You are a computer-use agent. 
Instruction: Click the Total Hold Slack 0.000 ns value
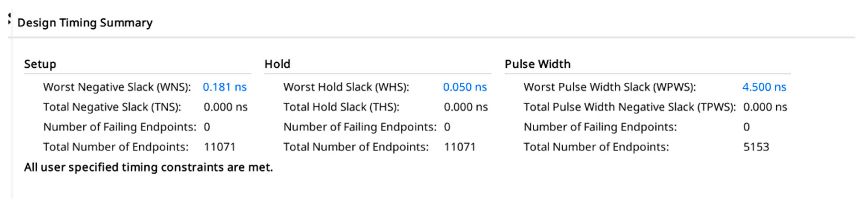point(466,107)
